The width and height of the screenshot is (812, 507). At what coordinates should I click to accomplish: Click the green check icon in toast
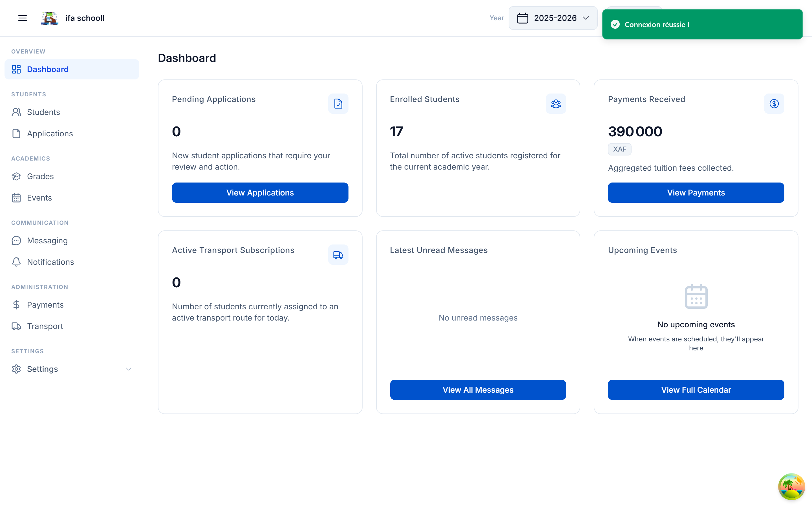[615, 25]
